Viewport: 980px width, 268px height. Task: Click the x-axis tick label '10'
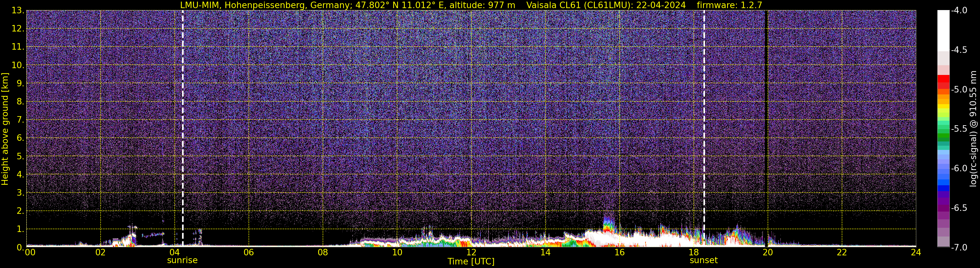397,252
